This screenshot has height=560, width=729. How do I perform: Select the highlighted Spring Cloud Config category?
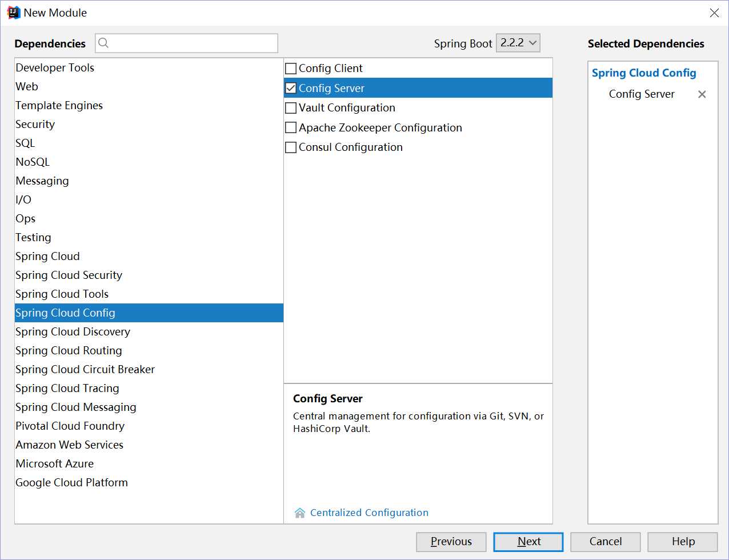tap(149, 313)
